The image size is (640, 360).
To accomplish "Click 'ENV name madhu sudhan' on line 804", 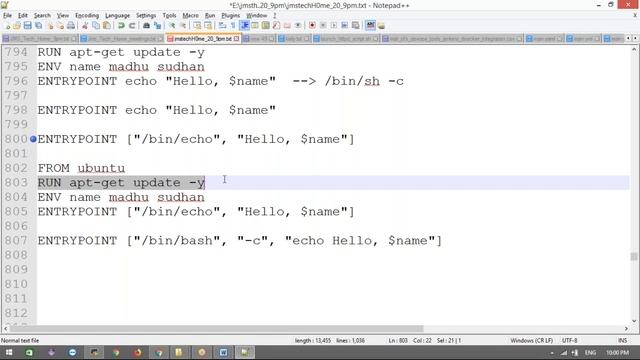I will click(121, 197).
